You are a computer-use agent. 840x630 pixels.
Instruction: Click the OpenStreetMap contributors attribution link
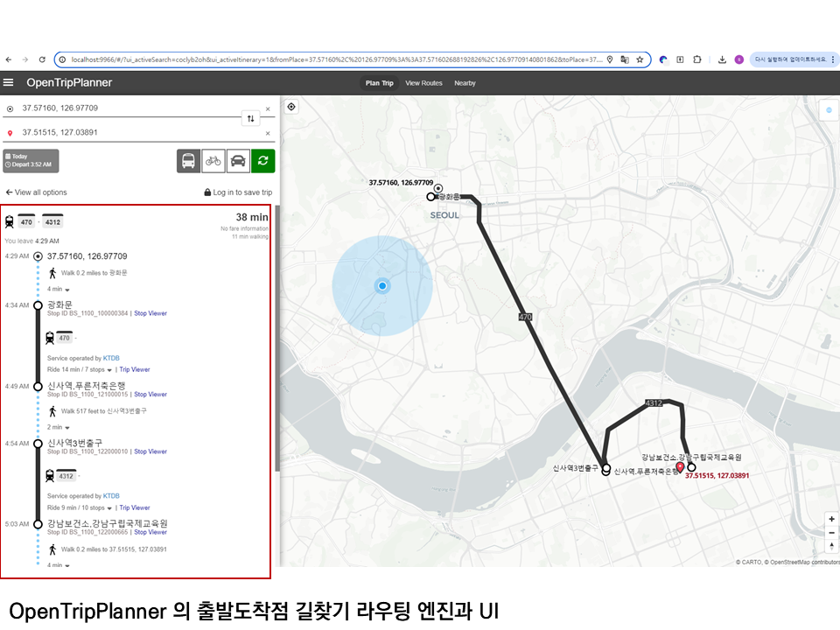pyautogui.click(x=805, y=562)
